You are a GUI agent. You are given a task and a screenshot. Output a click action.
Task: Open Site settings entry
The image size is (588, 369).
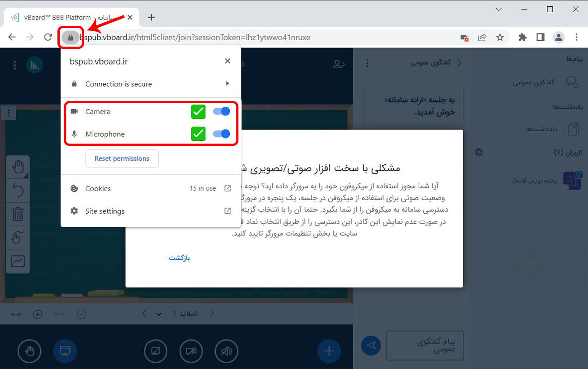point(151,211)
